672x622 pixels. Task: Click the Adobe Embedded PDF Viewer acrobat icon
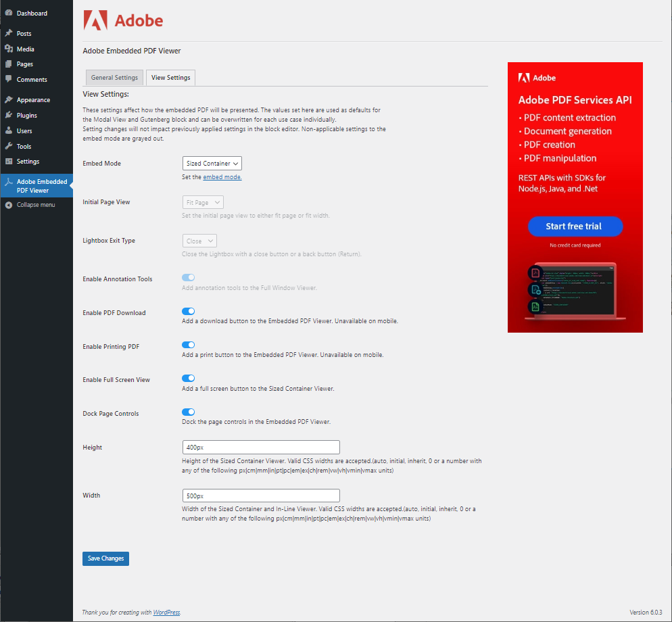point(9,182)
